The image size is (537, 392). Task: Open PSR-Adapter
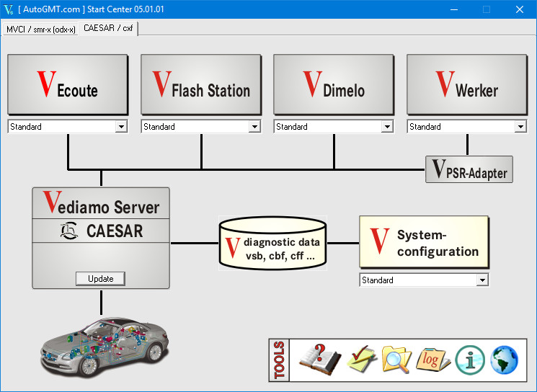tap(469, 169)
